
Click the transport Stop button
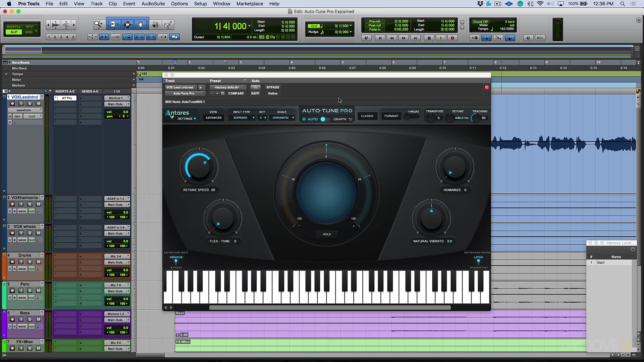tap(429, 38)
